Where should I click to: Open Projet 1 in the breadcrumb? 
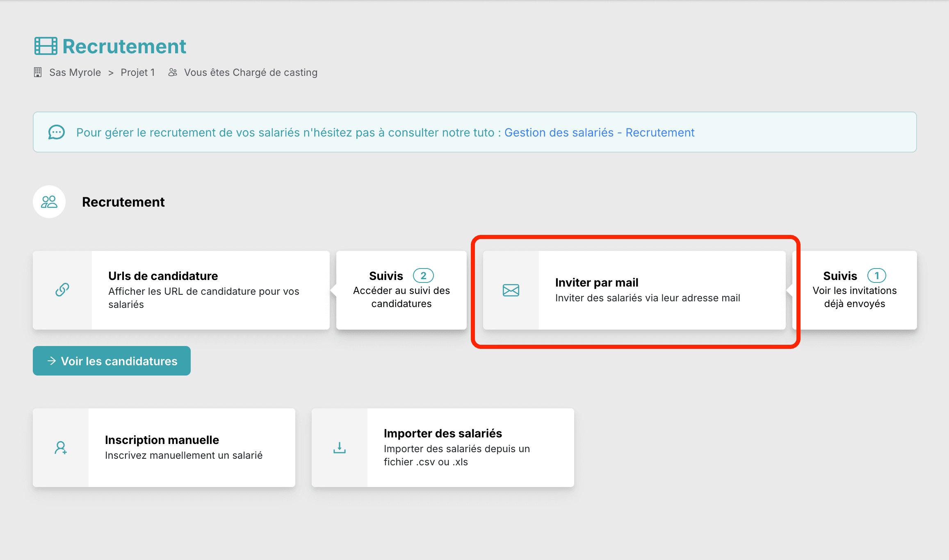pos(138,73)
